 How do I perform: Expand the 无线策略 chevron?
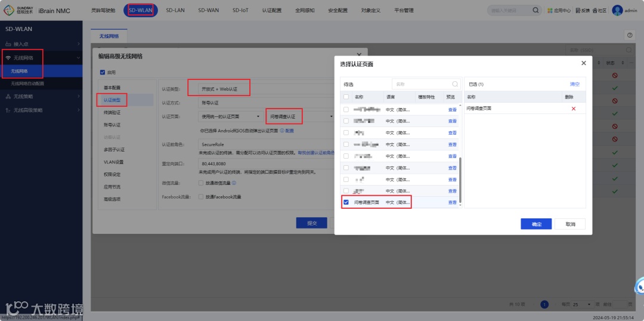pos(79,96)
